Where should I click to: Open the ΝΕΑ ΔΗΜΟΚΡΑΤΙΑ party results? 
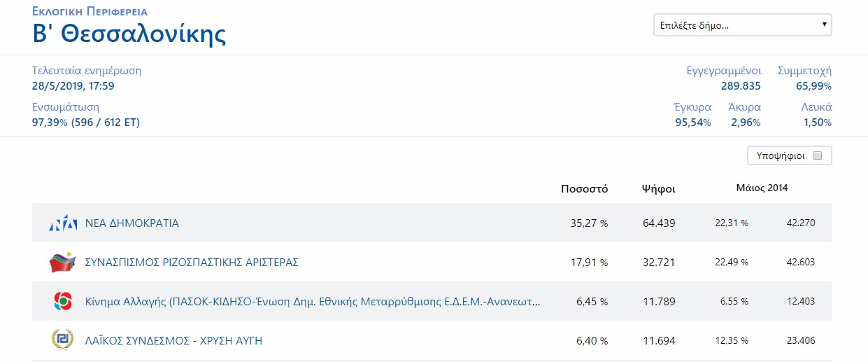pos(132,223)
